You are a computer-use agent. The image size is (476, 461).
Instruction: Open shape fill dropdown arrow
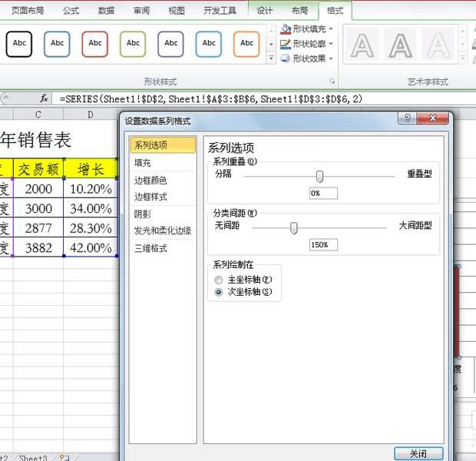pos(331,29)
